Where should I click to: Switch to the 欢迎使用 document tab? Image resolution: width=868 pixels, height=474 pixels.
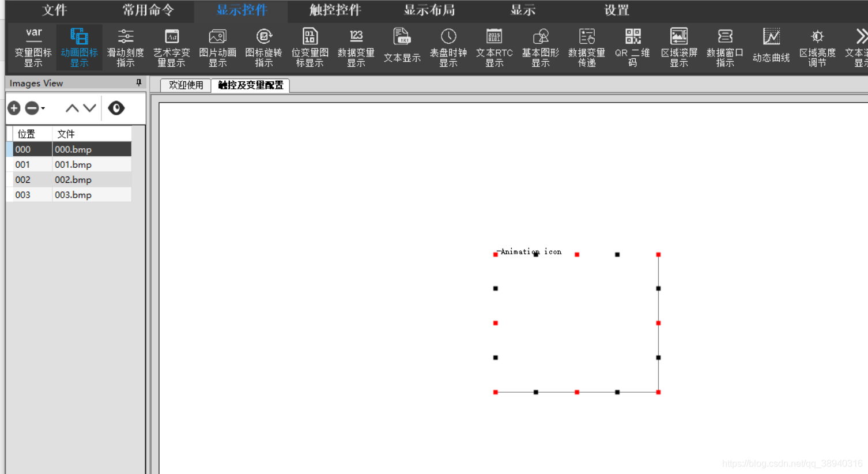186,85
